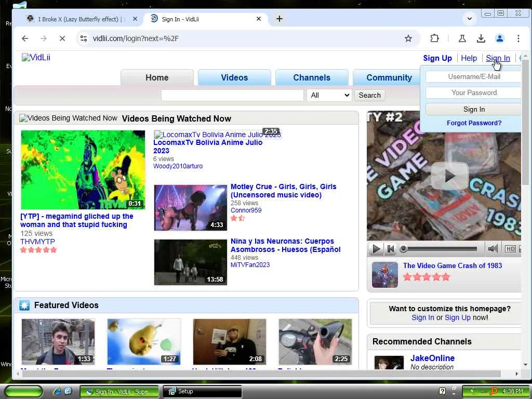Open the JakeOnline recommended channel
This screenshot has width=532, height=399.
[432, 358]
